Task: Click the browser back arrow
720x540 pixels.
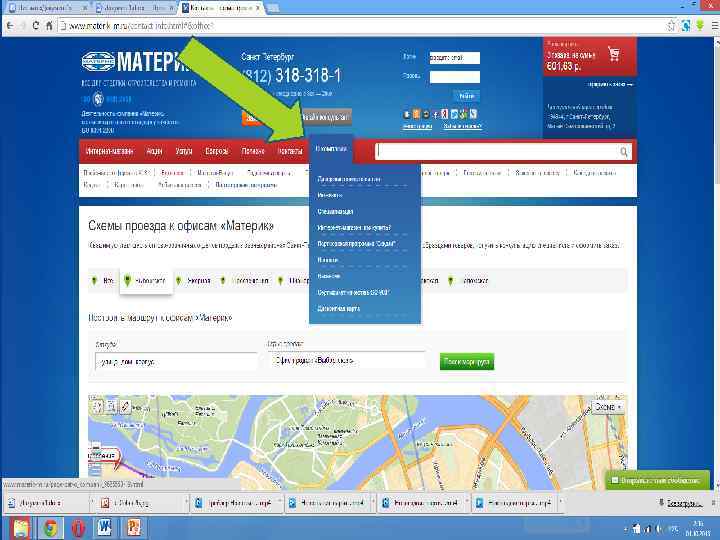Action: coord(10,26)
